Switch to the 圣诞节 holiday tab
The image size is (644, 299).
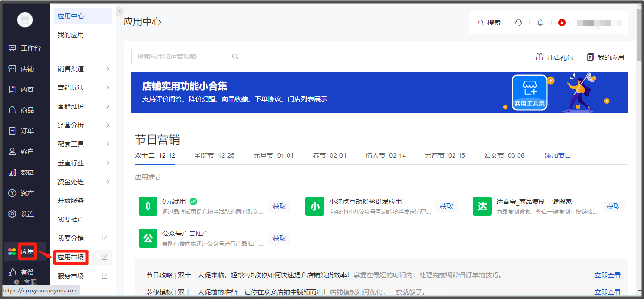point(214,155)
